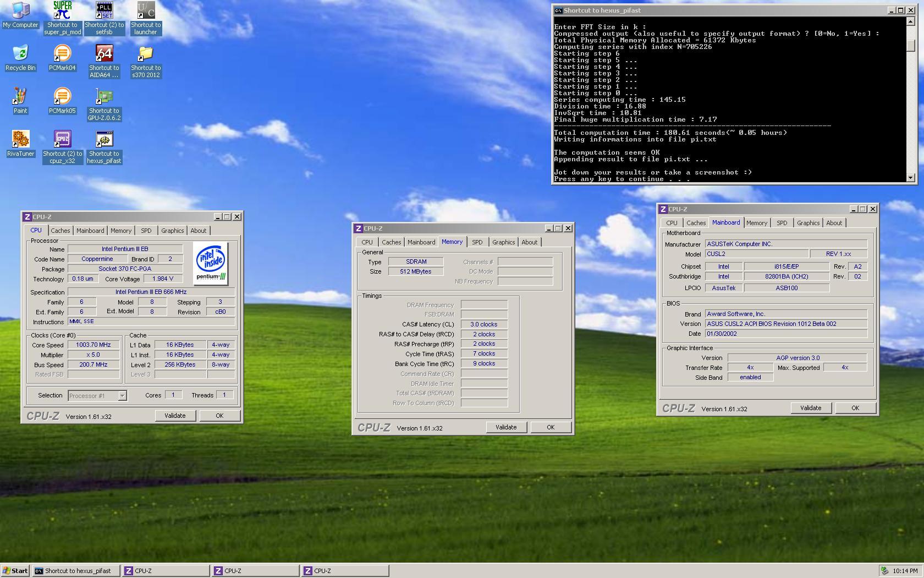Screen dimensions: 924x578
Task: Click Validate in the Mainboard window
Action: 811,408
